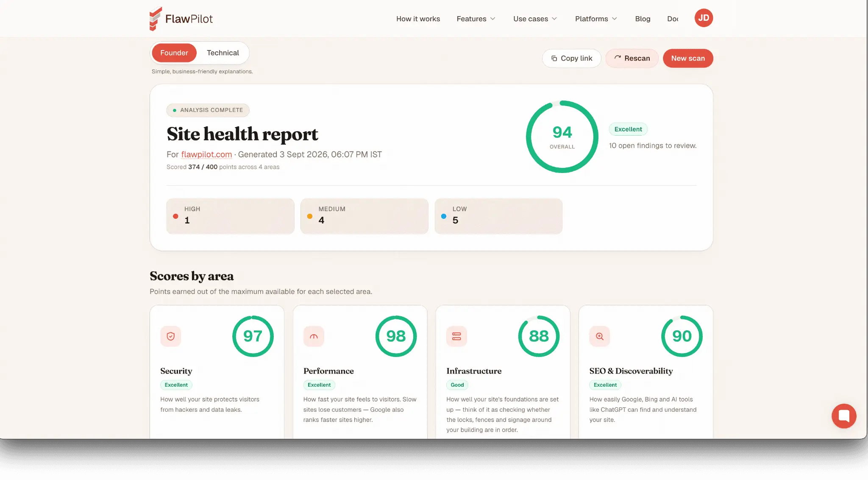This screenshot has width=868, height=480.
Task: Click the refresh icon in Rescan
Action: click(x=618, y=58)
